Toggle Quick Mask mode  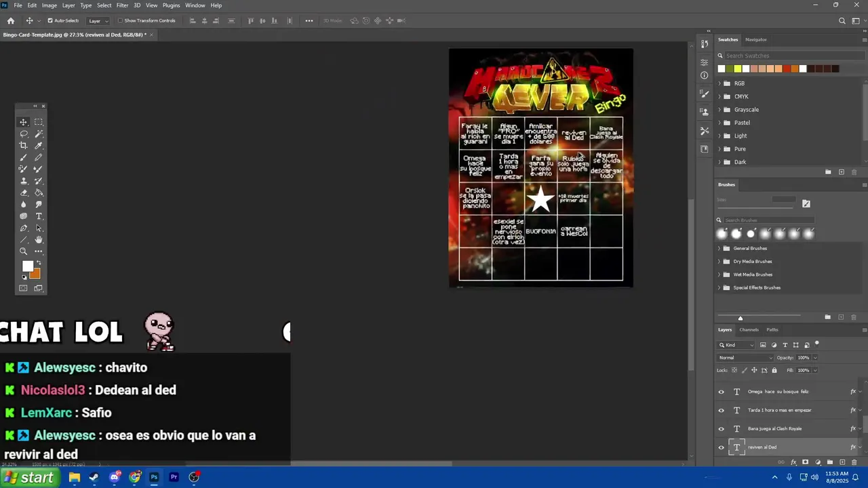24,288
